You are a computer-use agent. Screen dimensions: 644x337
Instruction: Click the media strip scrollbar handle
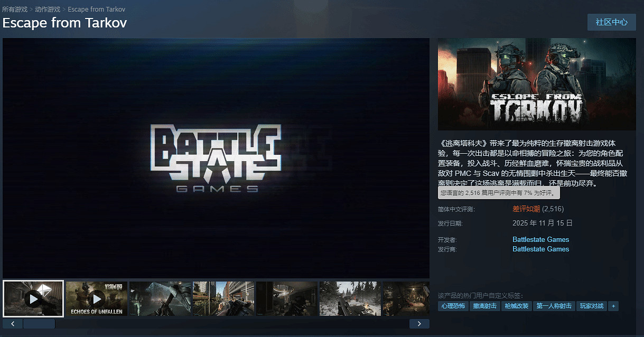pyautogui.click(x=39, y=323)
